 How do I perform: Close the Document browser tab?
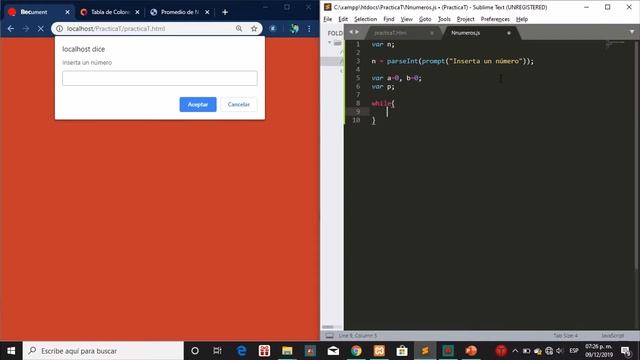[x=67, y=12]
